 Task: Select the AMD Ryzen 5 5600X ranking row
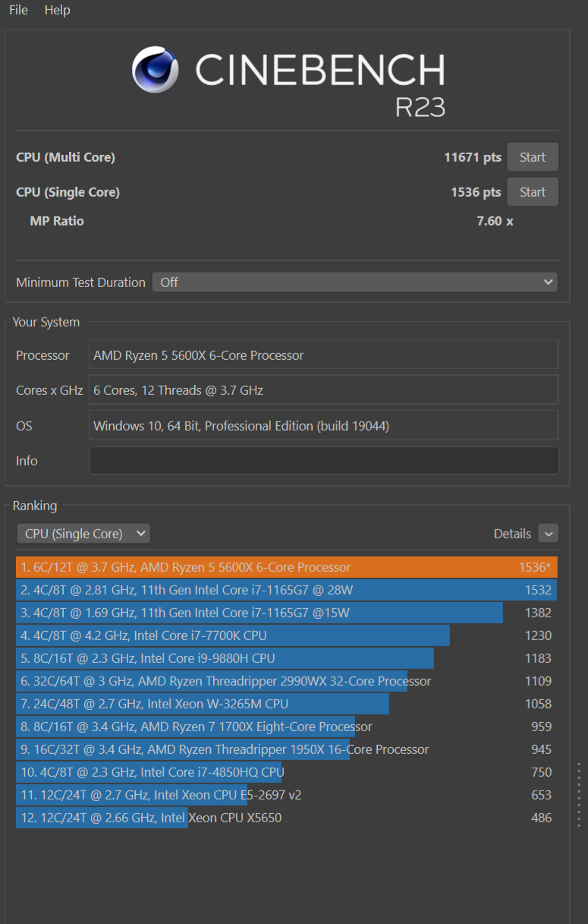point(287,567)
